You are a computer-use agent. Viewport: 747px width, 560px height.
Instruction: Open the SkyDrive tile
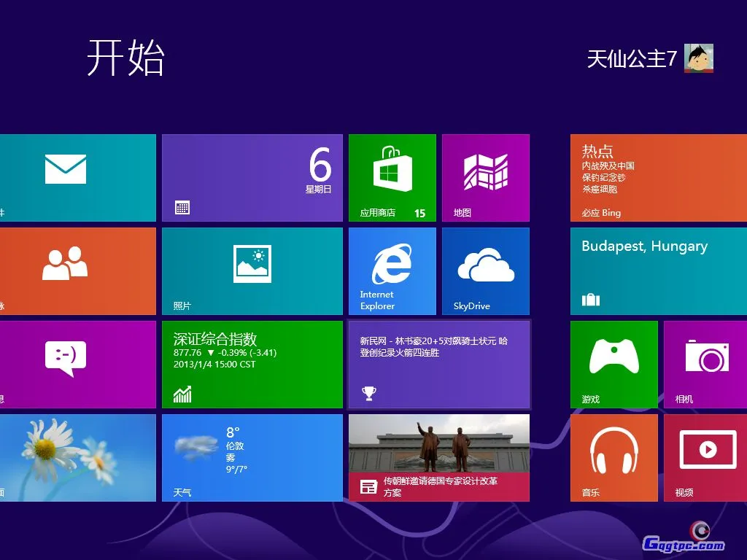[x=485, y=271]
